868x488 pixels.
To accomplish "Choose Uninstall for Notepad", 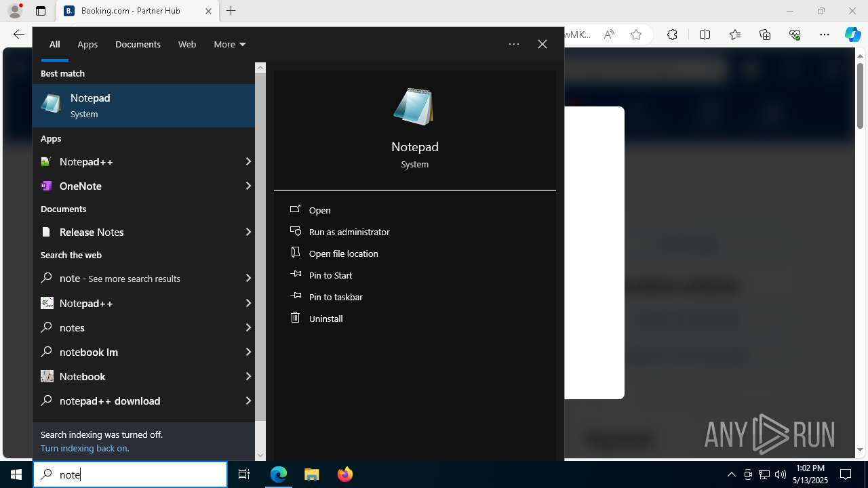I will point(325,319).
